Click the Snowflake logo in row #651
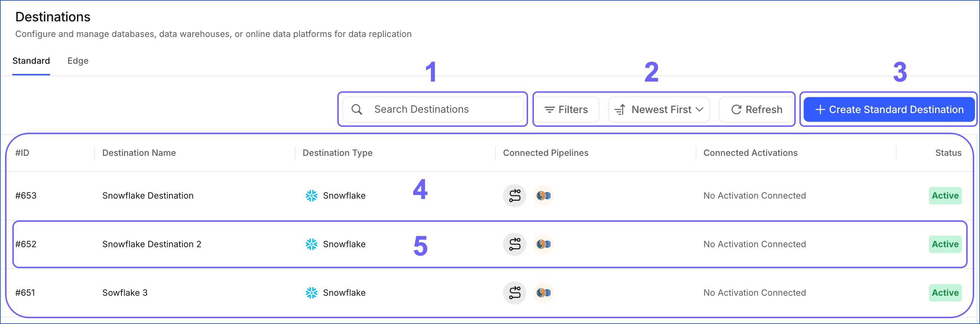980x324 pixels. click(x=311, y=293)
